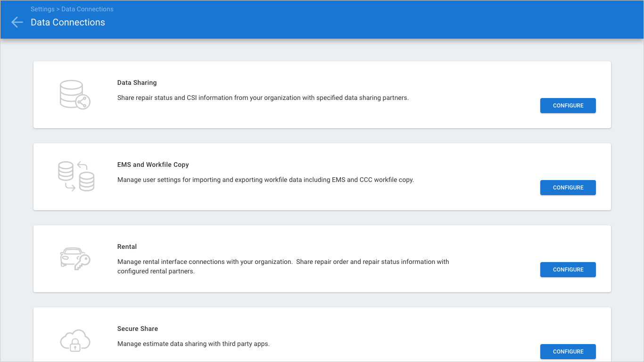644x362 pixels.
Task: Click the EMS and Workfile Copy icon
Action: (x=76, y=176)
